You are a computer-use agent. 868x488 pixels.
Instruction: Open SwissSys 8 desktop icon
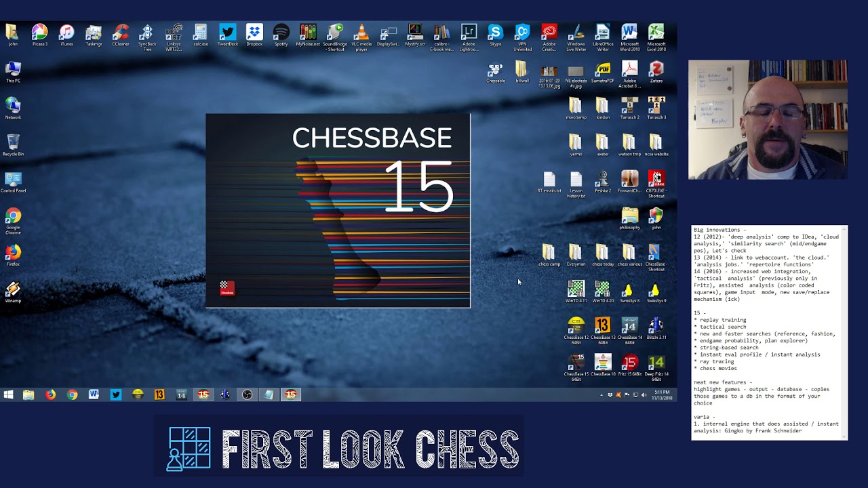coord(629,293)
